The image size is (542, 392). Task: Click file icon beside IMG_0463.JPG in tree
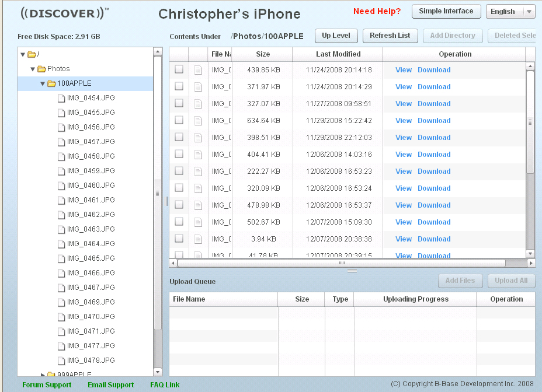click(61, 229)
